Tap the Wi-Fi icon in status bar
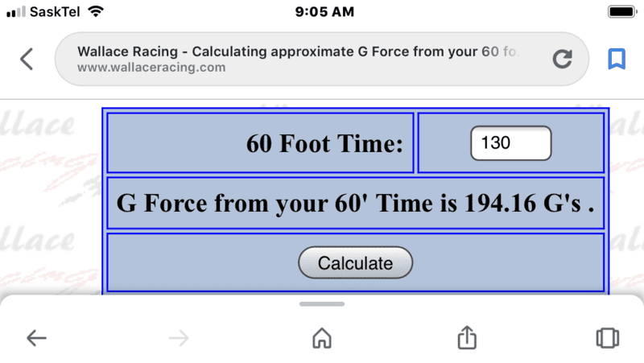 tap(96, 11)
